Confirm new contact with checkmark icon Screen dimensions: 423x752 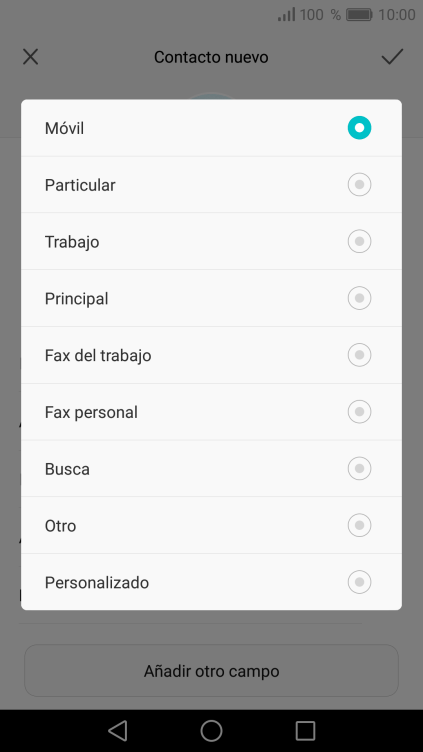tap(392, 57)
